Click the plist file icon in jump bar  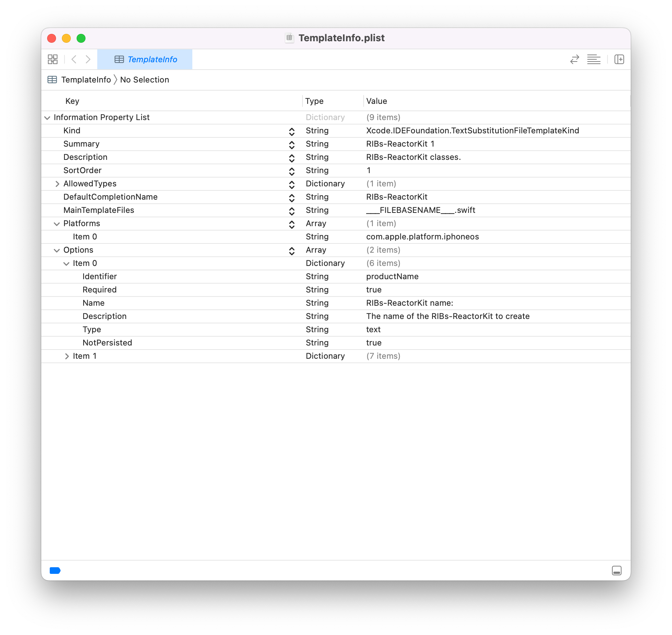point(52,80)
